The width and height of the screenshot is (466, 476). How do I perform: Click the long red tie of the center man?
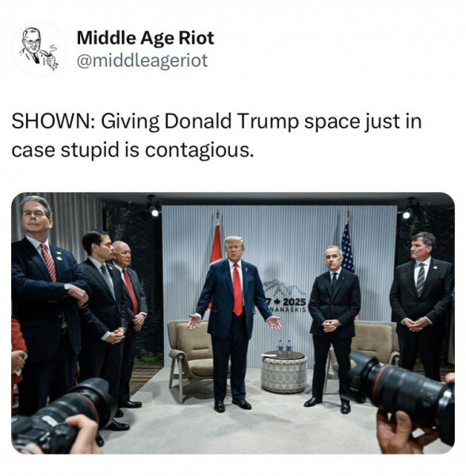tap(238, 290)
